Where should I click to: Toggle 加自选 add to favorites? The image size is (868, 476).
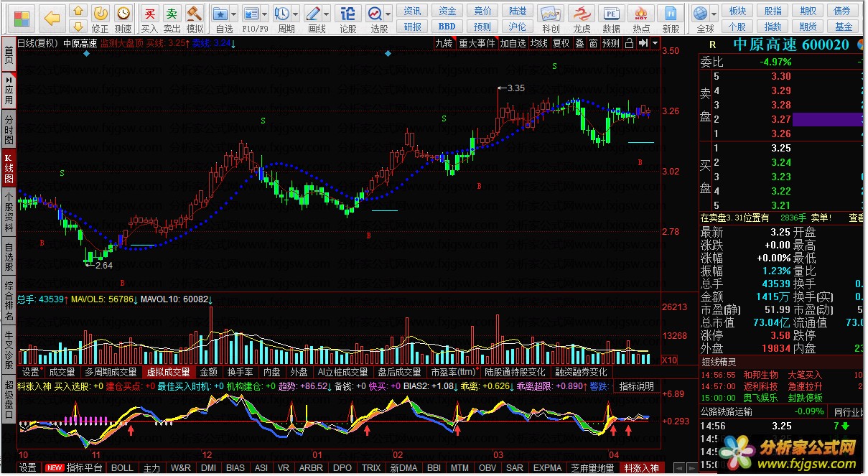click(513, 43)
